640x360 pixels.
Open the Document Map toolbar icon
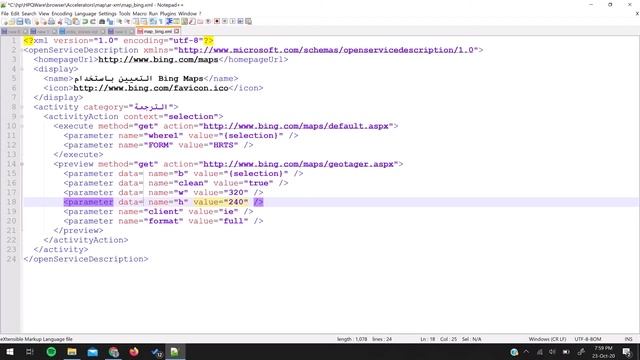pyautogui.click(x=184, y=21)
